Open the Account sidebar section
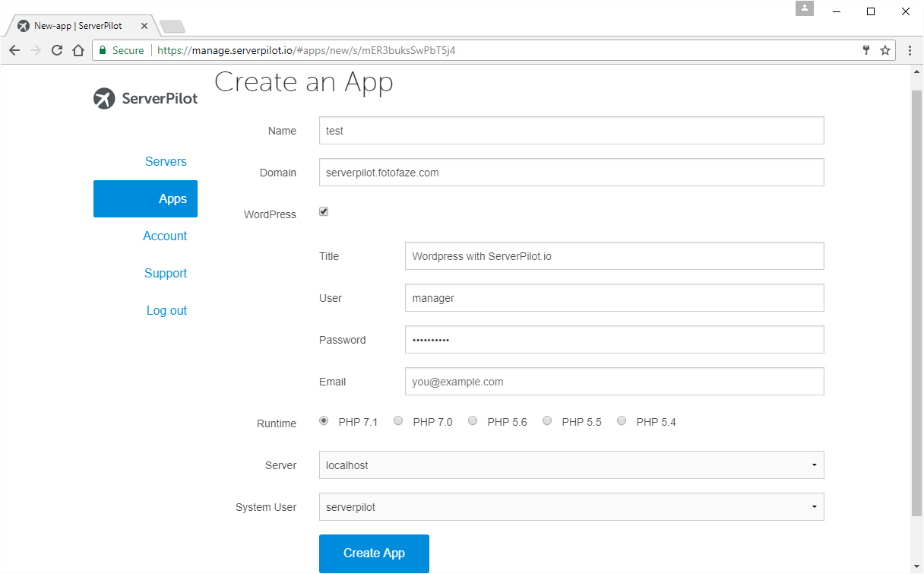The image size is (924, 574). coord(165,236)
